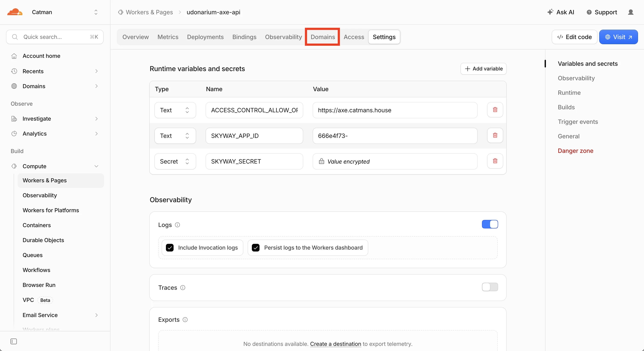
Task: Switch to the Metrics tab
Action: (x=168, y=37)
